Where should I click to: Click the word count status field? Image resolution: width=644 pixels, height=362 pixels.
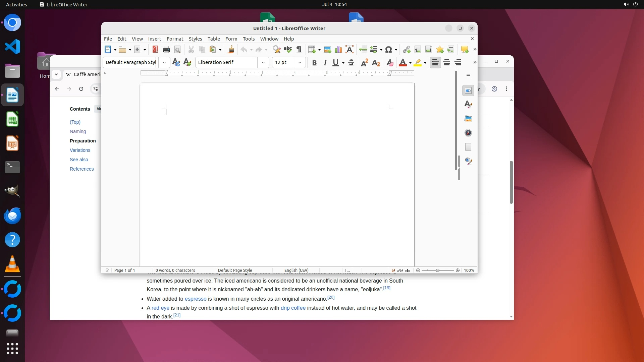(x=175, y=270)
